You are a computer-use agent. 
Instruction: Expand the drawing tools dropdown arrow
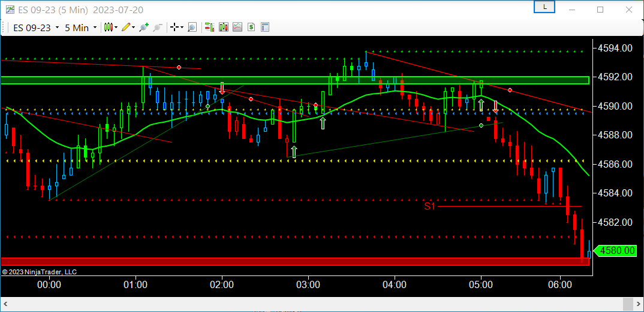[134, 28]
